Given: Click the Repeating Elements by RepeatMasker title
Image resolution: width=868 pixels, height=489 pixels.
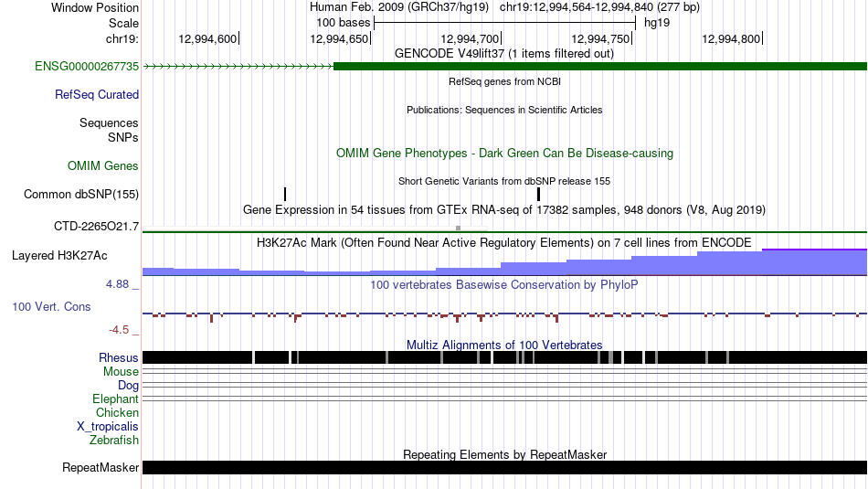Looking at the screenshot, I should (504, 454).
